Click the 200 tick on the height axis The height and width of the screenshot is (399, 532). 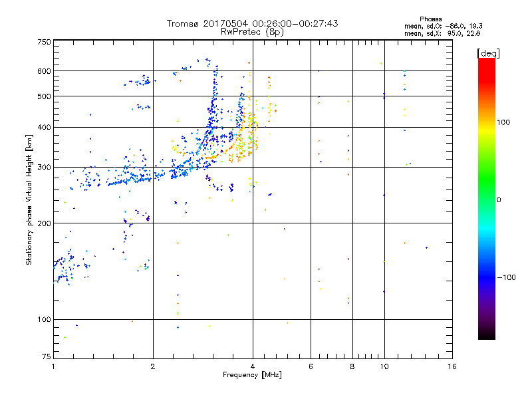(44, 223)
